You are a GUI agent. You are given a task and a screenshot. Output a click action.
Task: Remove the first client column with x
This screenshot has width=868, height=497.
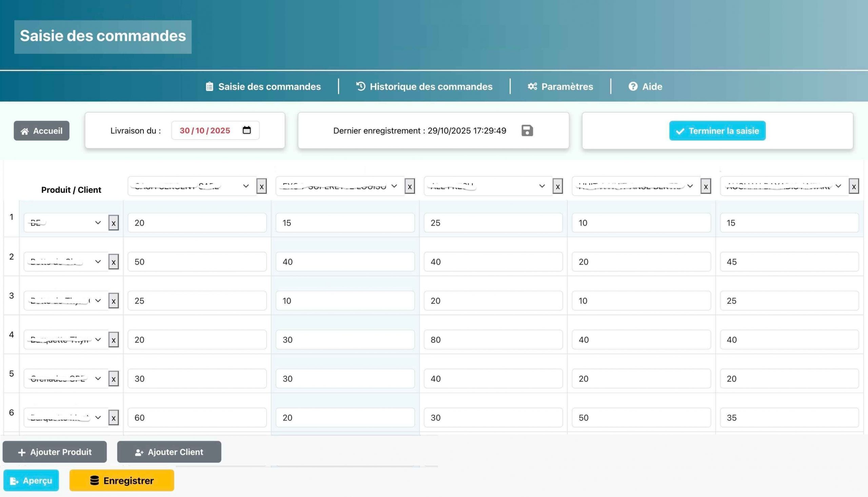[261, 186]
